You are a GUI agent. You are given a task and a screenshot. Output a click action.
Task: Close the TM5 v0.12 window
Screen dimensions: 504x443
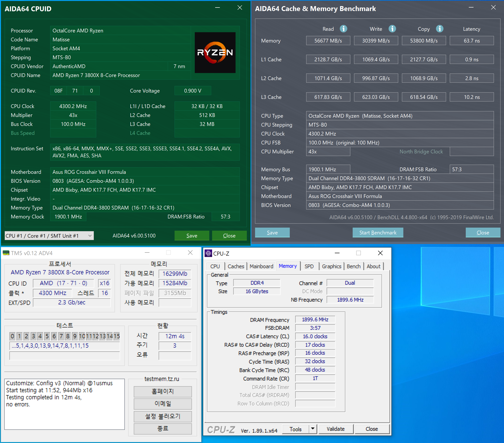[190, 253]
